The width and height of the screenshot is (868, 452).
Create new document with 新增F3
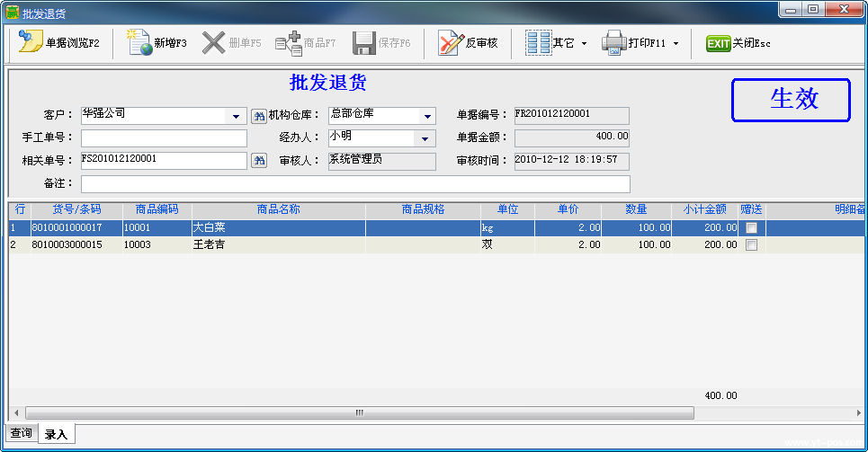coord(157,42)
